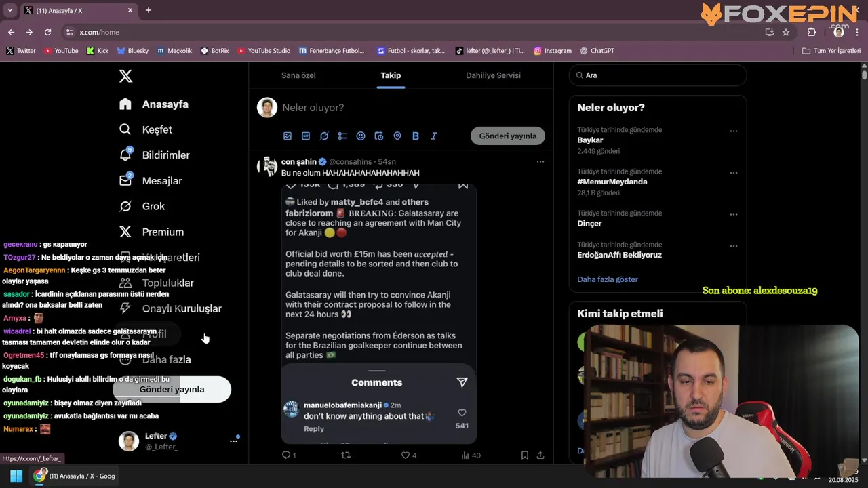Open Windows Start menu
The image size is (868, 488).
(16, 476)
